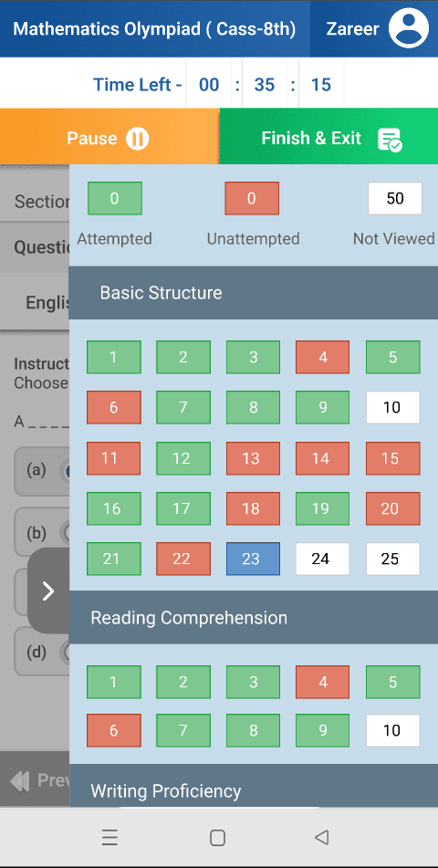Go to unviewed question 24 in Basic Structure
The height and width of the screenshot is (868, 438).
point(322,559)
